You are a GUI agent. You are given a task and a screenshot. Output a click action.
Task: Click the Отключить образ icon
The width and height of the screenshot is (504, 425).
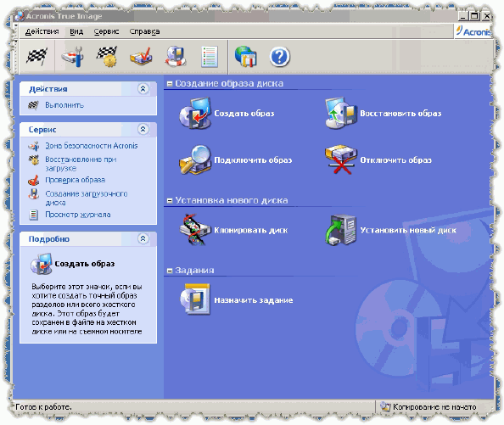(341, 159)
